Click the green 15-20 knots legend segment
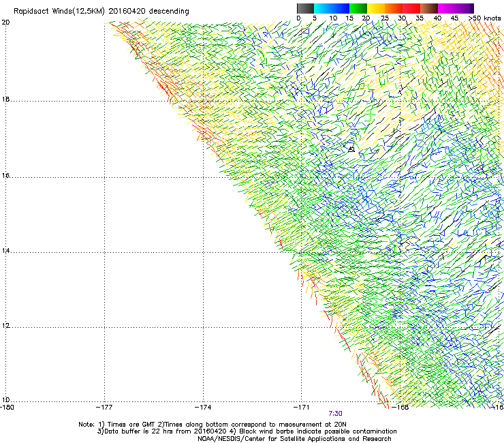This screenshot has height=443, width=504. coord(358,8)
